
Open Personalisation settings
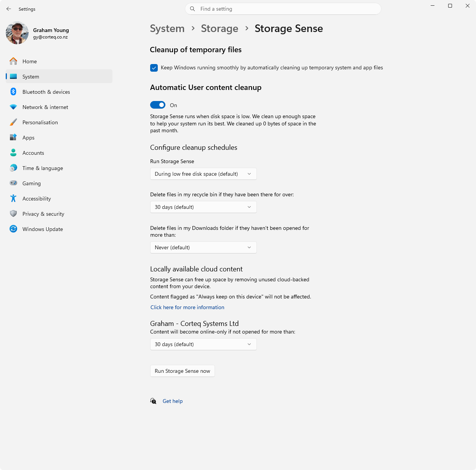pyautogui.click(x=59, y=122)
